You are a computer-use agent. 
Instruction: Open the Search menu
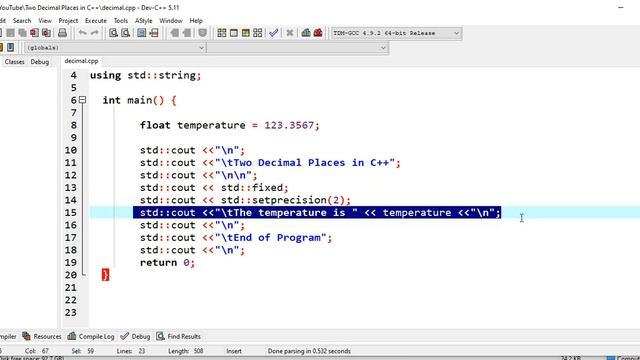(x=22, y=20)
